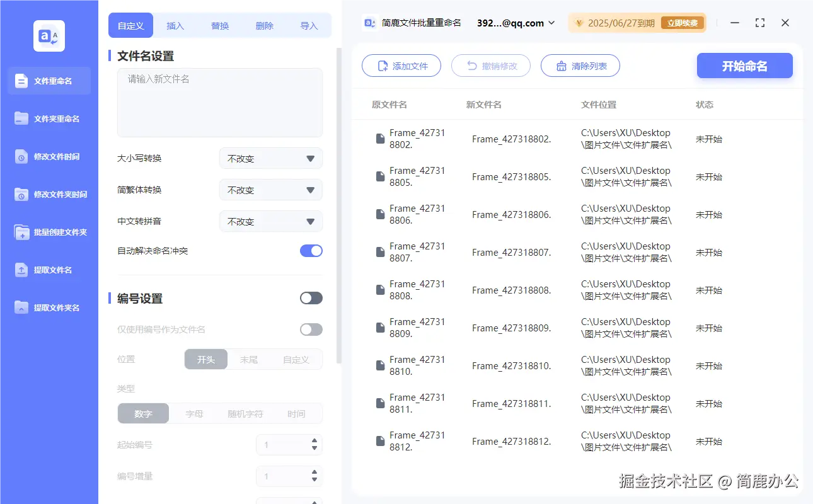Choose 时间 numbering type

pyautogui.click(x=296, y=414)
